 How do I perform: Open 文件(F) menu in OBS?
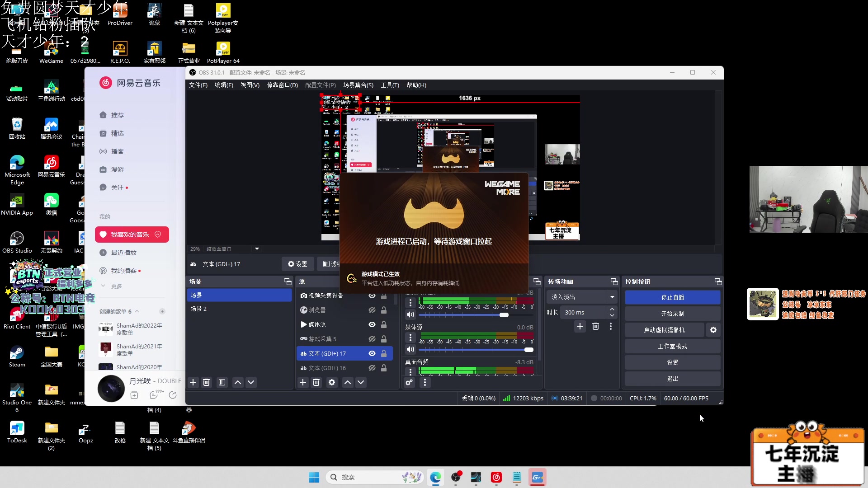tap(198, 85)
